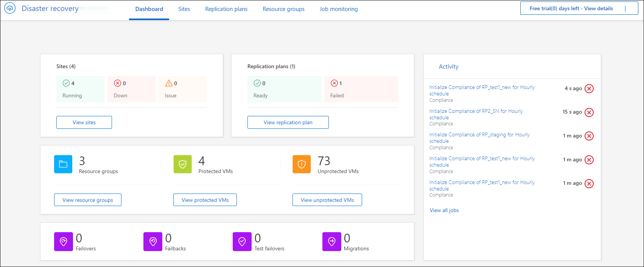Click the purple Test failovers icon
Image resolution: width=644 pixels, height=267 pixels.
pyautogui.click(x=242, y=242)
